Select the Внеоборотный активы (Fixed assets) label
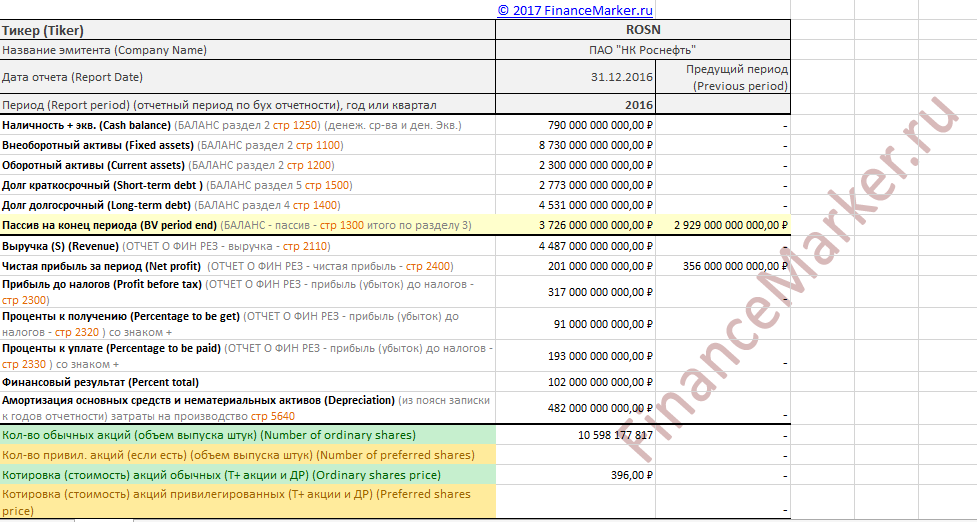 pos(248,145)
